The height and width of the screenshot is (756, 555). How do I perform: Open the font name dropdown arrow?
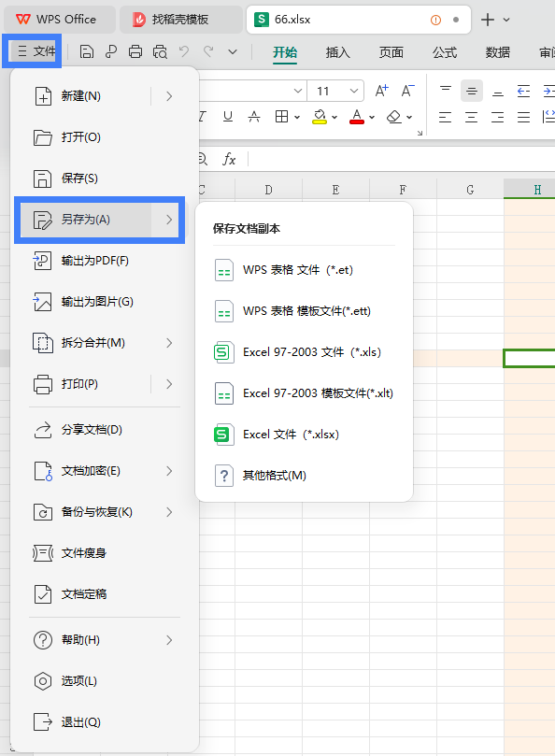pyautogui.click(x=298, y=91)
